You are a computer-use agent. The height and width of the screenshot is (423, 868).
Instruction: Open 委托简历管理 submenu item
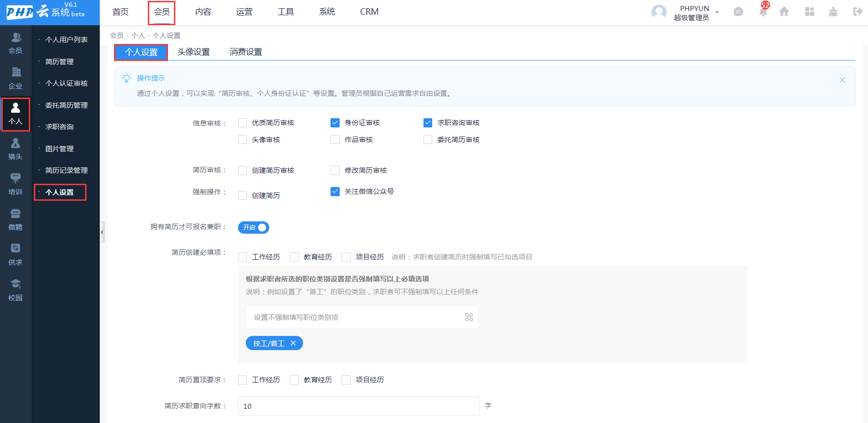coord(66,105)
